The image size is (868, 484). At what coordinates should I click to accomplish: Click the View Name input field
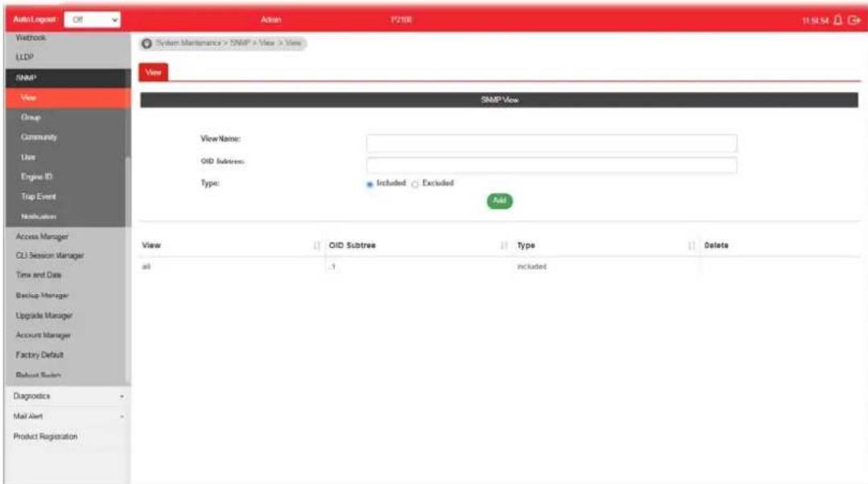[552, 143]
